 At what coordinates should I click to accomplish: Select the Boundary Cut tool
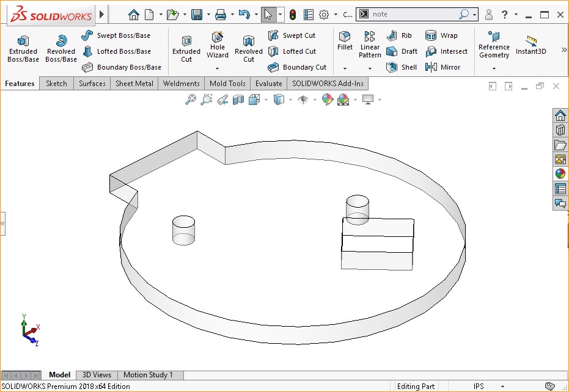pos(297,67)
